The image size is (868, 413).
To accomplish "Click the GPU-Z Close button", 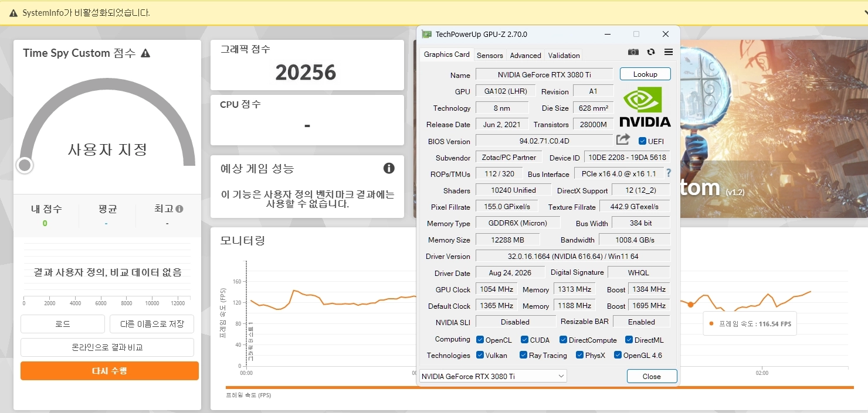I will (x=652, y=376).
